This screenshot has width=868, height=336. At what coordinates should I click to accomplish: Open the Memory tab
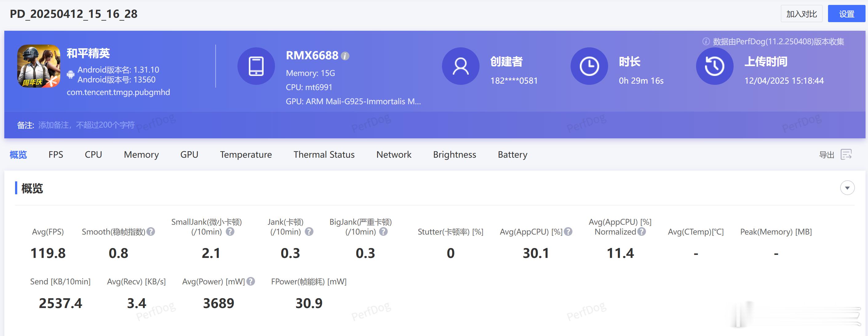(x=141, y=155)
